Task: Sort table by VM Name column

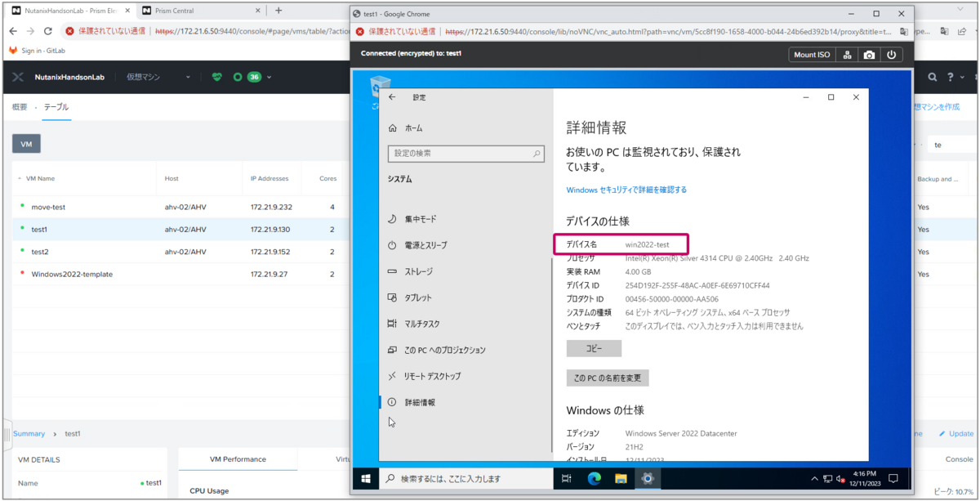Action: tap(41, 178)
